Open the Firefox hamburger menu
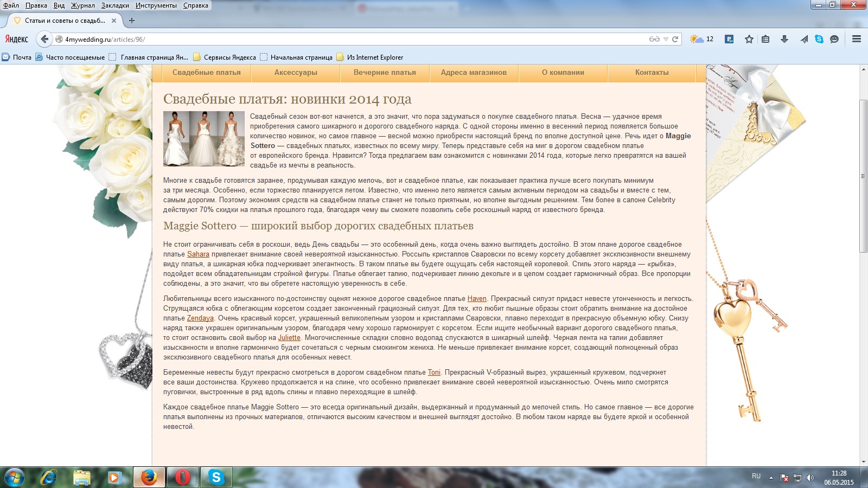The image size is (868, 488). (857, 39)
